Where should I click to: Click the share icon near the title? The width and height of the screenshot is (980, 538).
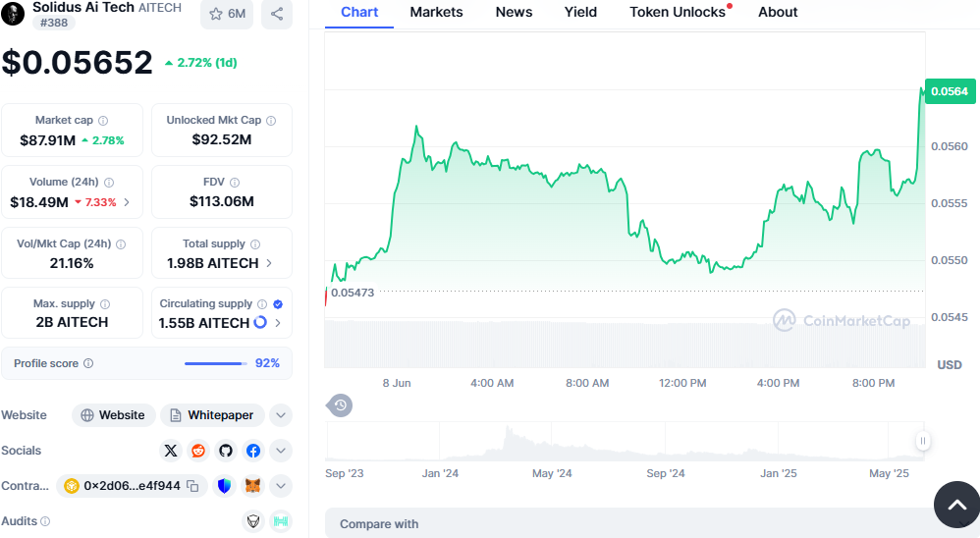click(x=277, y=14)
